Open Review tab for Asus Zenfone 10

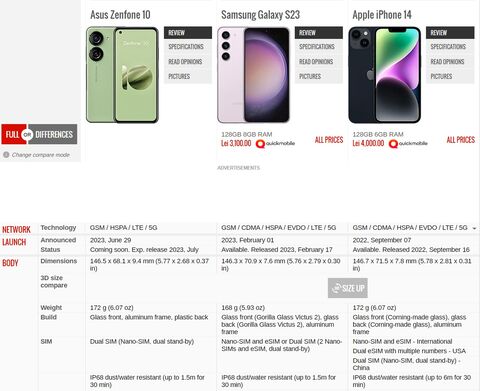[x=188, y=33]
